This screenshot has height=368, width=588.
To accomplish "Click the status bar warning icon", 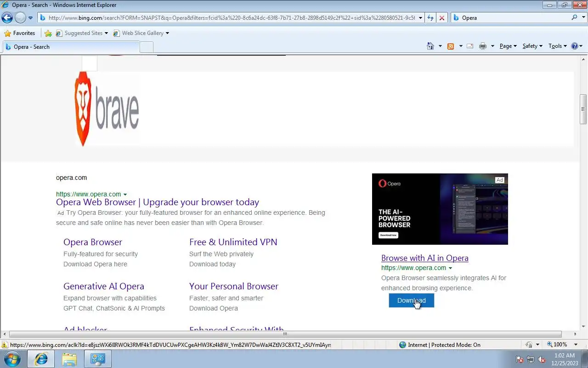I will click(x=5, y=345).
